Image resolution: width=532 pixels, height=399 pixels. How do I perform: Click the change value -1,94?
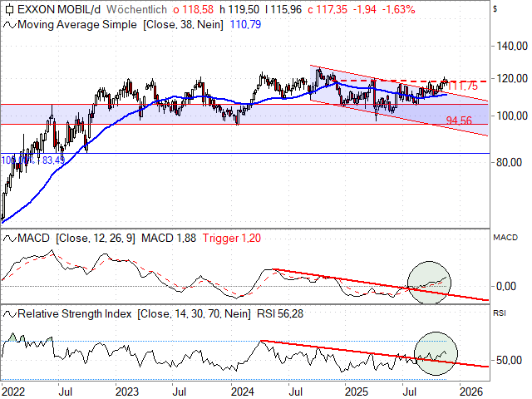tap(364, 9)
